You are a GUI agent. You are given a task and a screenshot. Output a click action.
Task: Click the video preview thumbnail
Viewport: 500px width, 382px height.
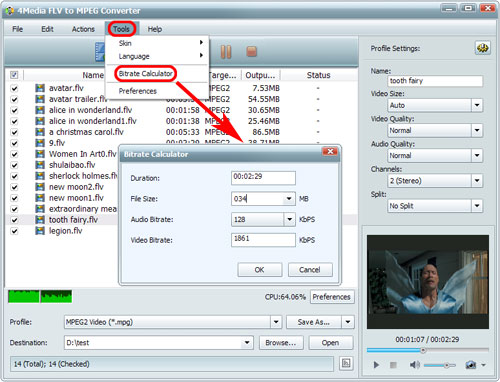[428, 282]
